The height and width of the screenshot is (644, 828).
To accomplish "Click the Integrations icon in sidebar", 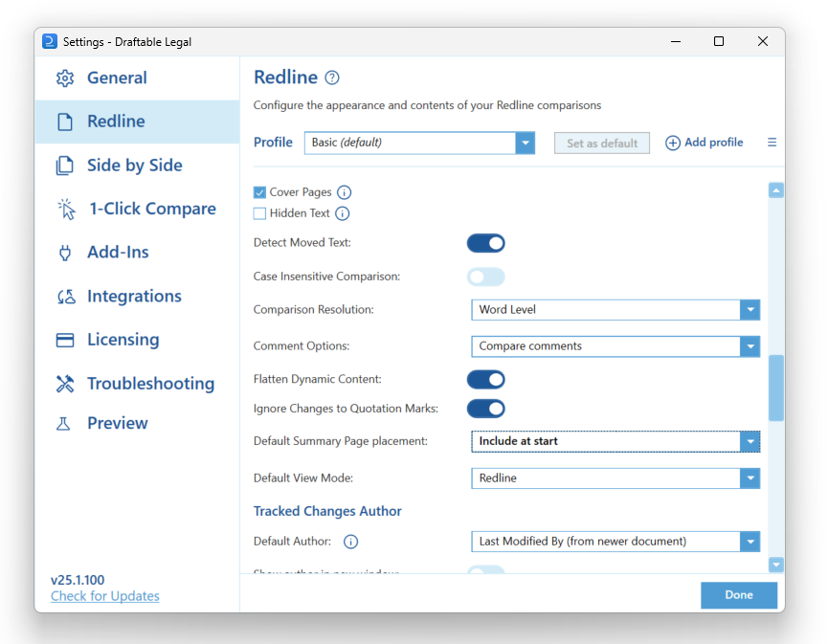I will tap(66, 297).
